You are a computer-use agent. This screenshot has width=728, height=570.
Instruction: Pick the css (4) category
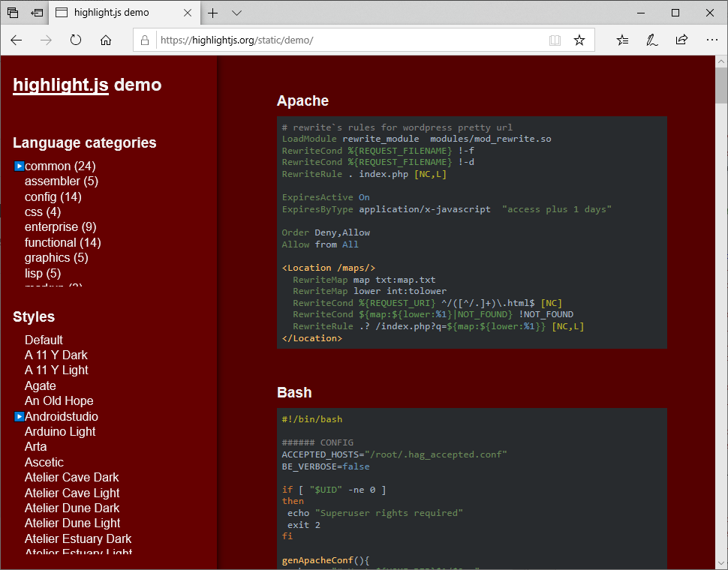click(43, 212)
